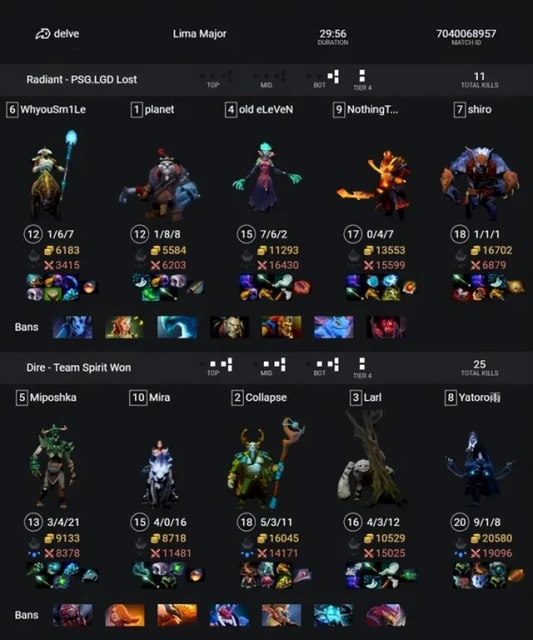Select WhyouSm1Le's hero portrait

[x=53, y=173]
